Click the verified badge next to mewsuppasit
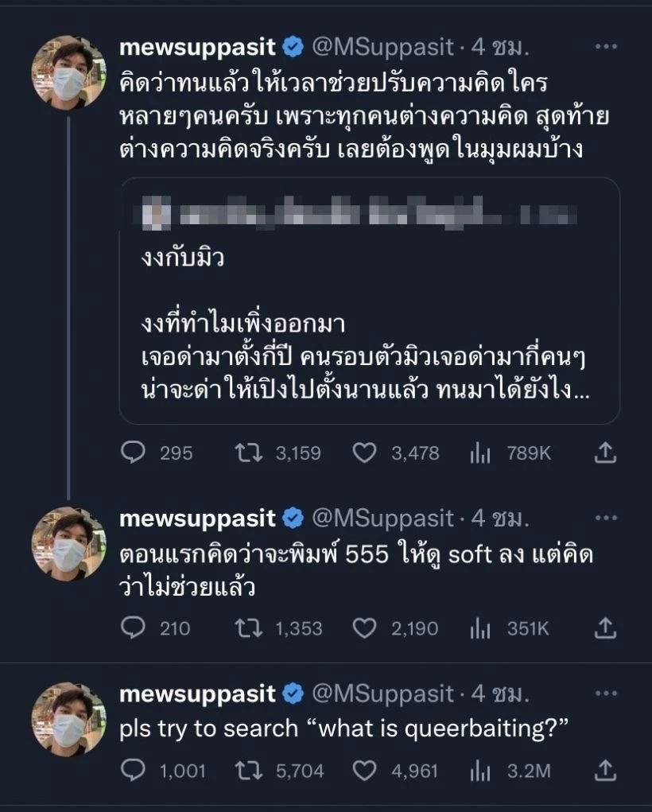 pyautogui.click(x=293, y=46)
